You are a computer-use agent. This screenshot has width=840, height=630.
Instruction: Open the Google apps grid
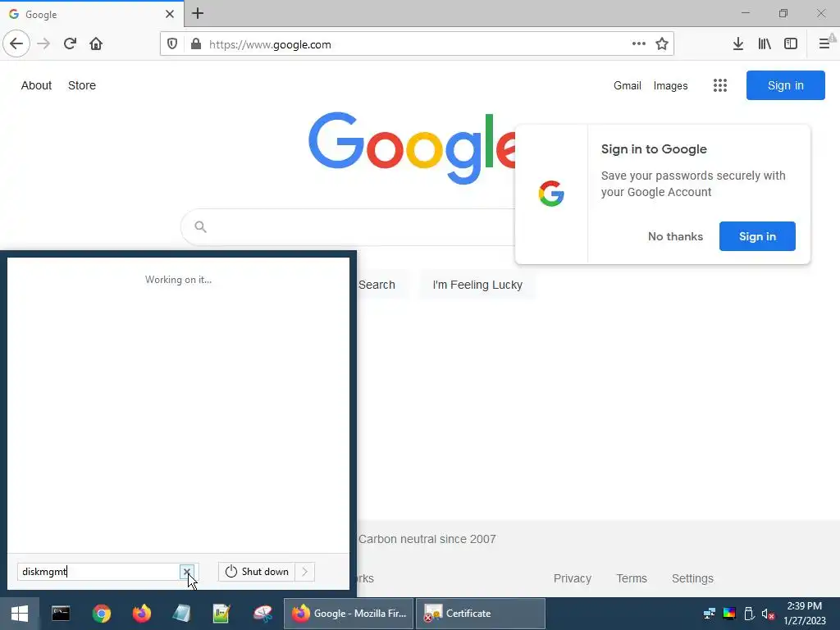pyautogui.click(x=720, y=85)
